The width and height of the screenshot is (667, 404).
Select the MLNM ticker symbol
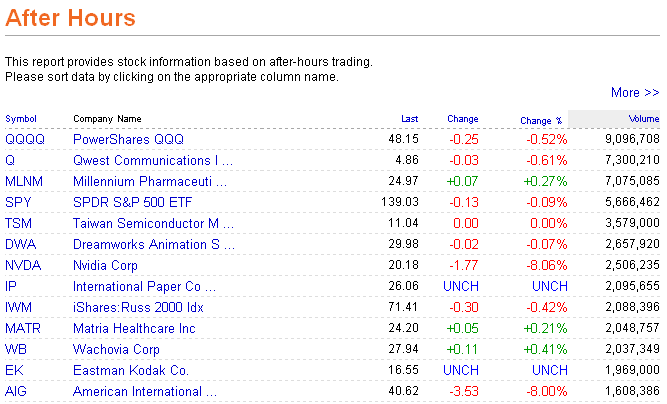tap(24, 181)
